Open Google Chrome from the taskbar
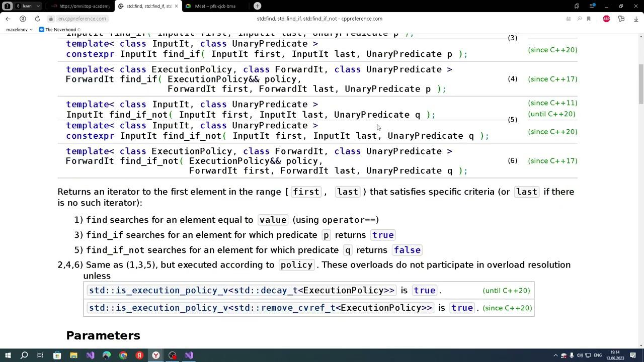 pyautogui.click(x=123, y=355)
